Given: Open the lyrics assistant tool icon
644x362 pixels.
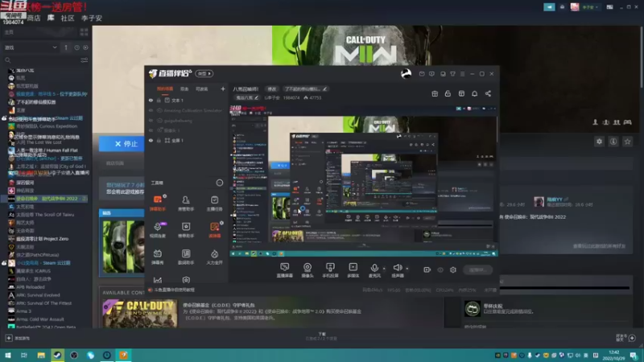Looking at the screenshot, I should click(186, 257).
